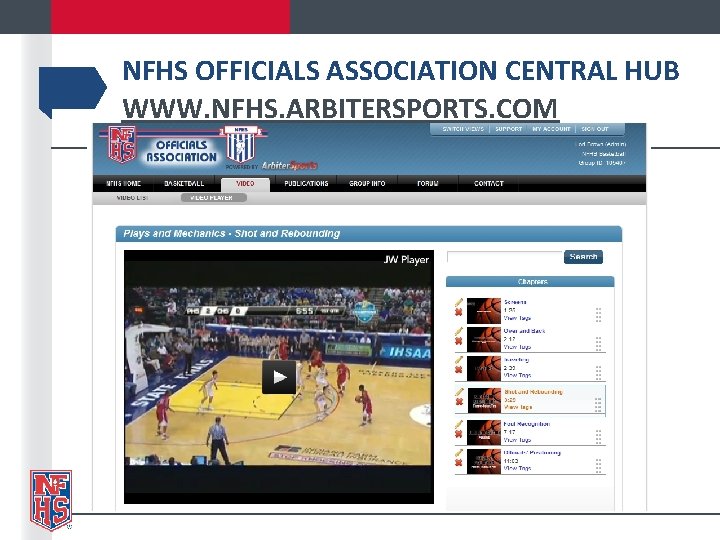The image size is (720, 540).
Task: Open the Contact tab
Action: (489, 183)
